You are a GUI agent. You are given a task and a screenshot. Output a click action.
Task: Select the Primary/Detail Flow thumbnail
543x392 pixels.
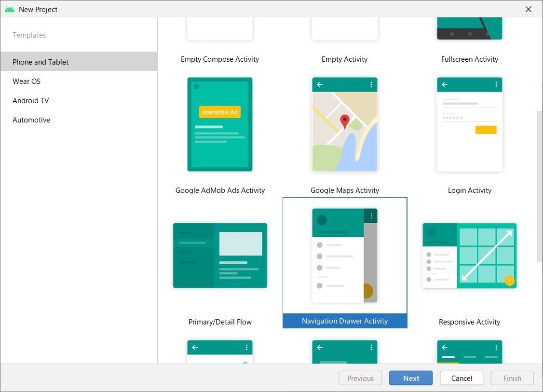coord(220,256)
